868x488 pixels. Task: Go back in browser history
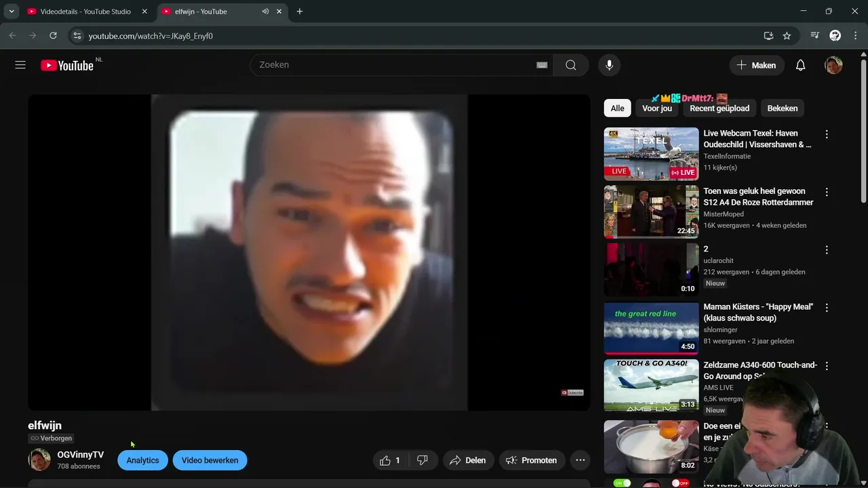click(12, 35)
